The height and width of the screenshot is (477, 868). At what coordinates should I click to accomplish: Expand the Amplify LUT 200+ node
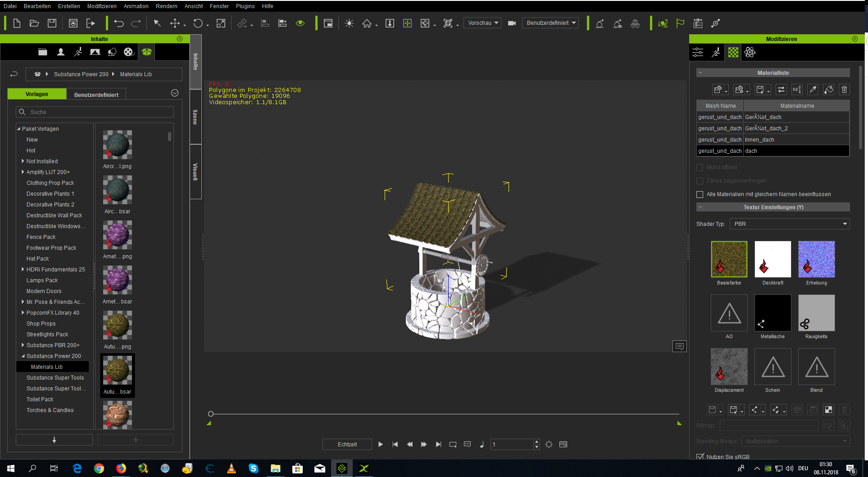[x=23, y=172]
